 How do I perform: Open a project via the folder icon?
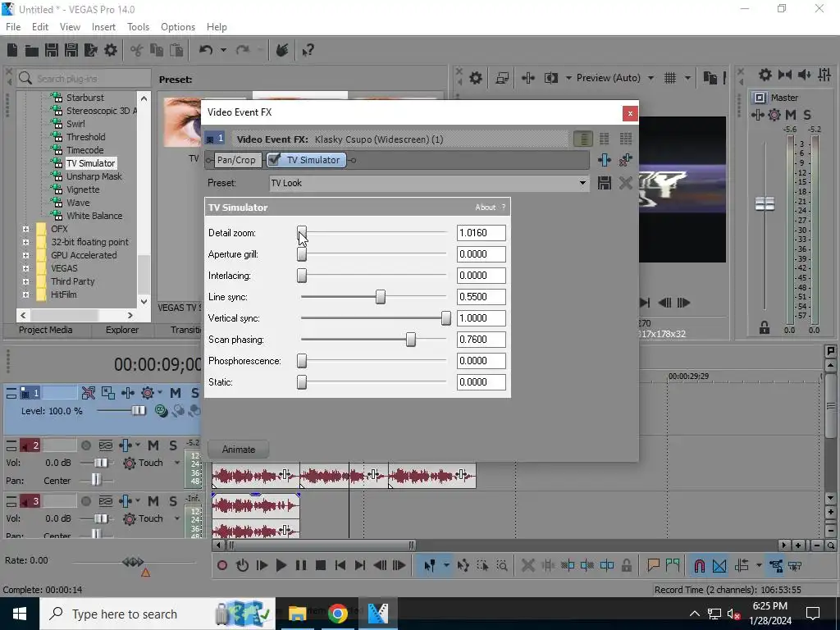click(32, 50)
